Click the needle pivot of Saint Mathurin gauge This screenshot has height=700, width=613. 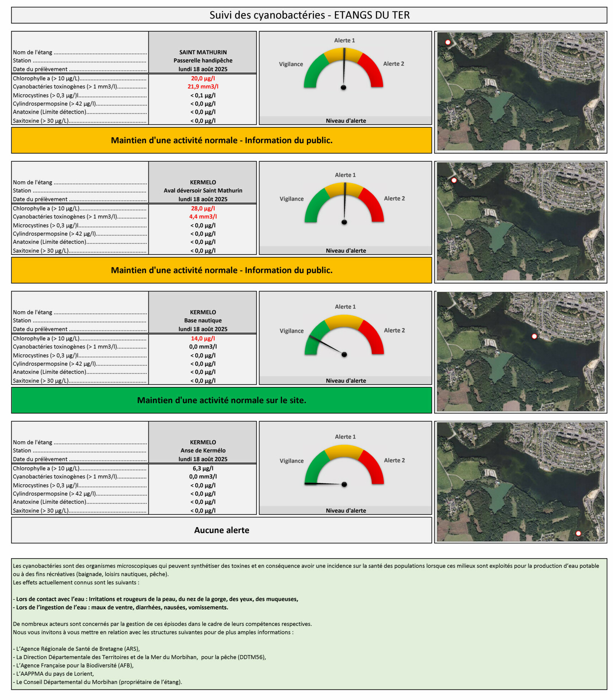pos(343,87)
